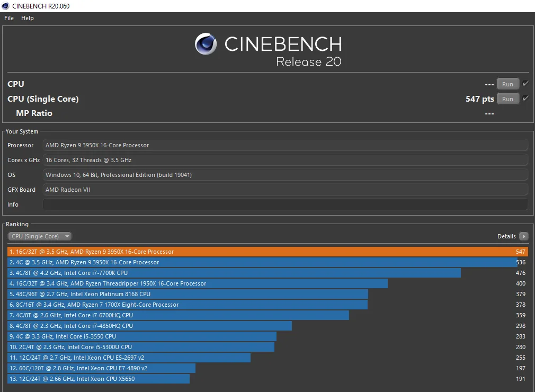Select the Core i5-3550 ranking row
Screen dimensions: 535x392
[267, 336]
